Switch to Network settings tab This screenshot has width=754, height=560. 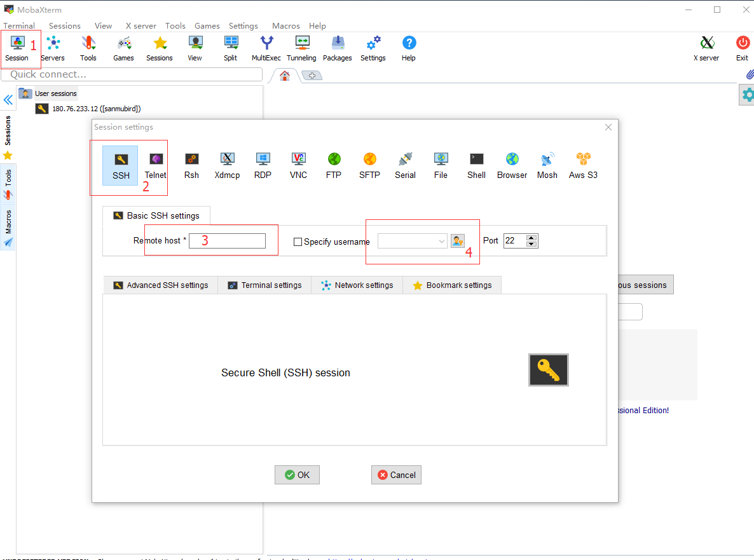357,285
